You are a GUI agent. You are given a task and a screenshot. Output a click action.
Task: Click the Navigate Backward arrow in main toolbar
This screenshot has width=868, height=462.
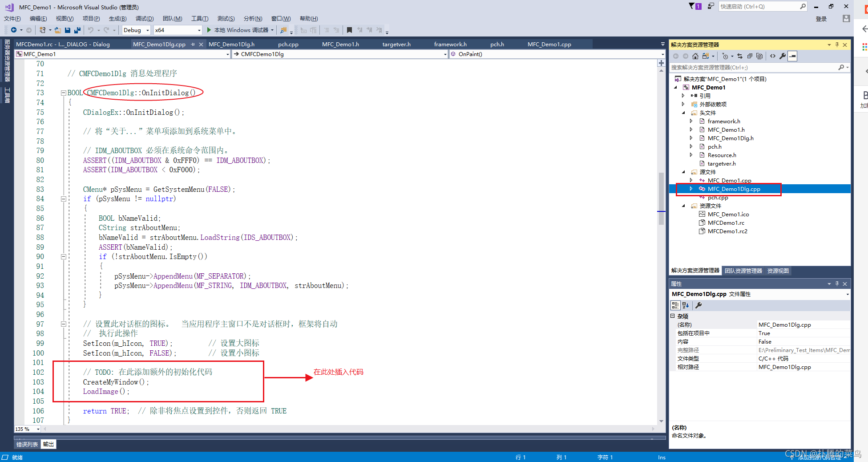click(14, 30)
